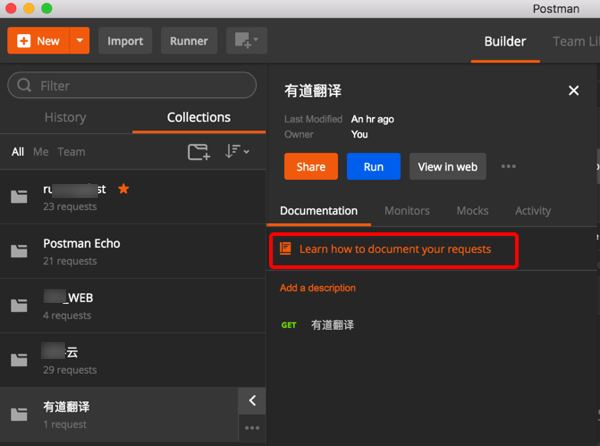This screenshot has height=446, width=600.
Task: Filter collections by Me
Action: tap(41, 152)
